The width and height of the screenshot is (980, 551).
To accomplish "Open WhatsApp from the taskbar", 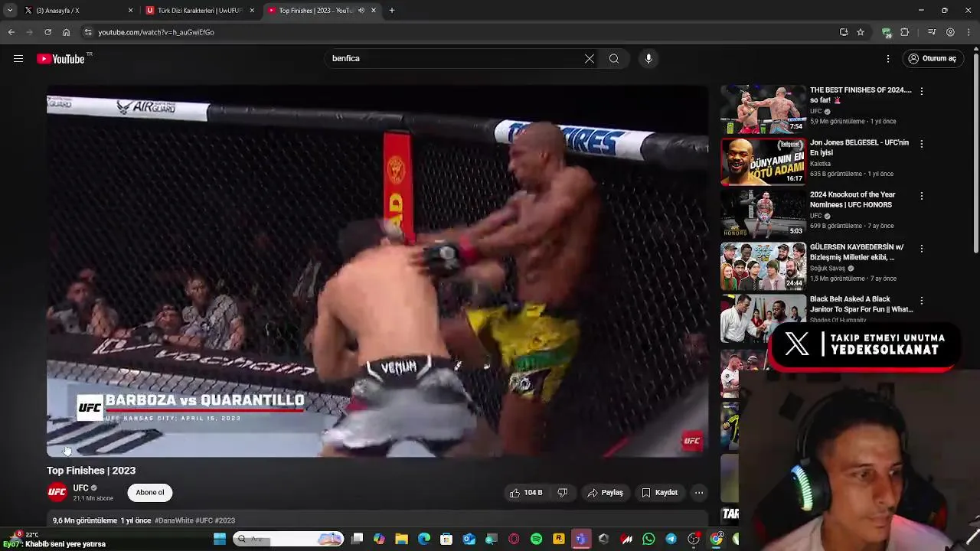I will pyautogui.click(x=649, y=540).
